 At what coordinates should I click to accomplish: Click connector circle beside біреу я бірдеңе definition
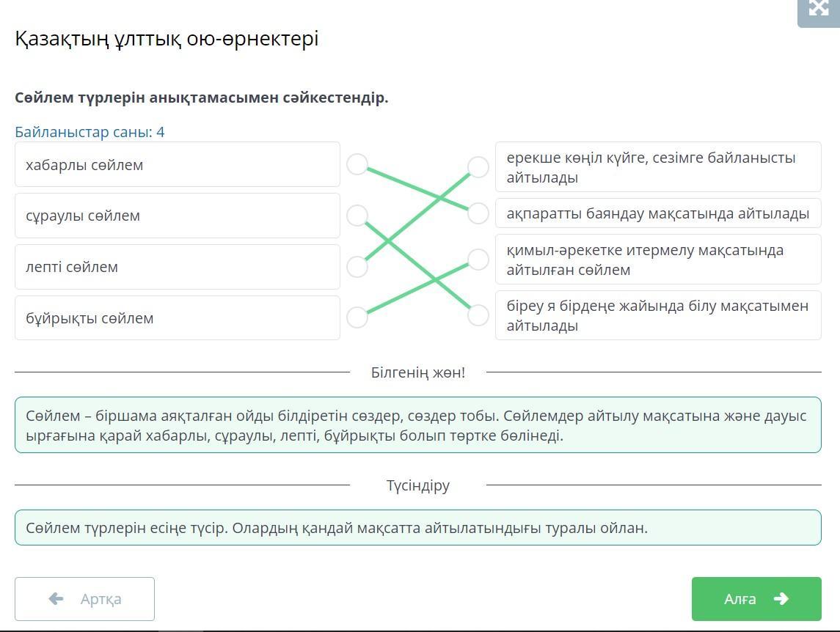[478, 315]
